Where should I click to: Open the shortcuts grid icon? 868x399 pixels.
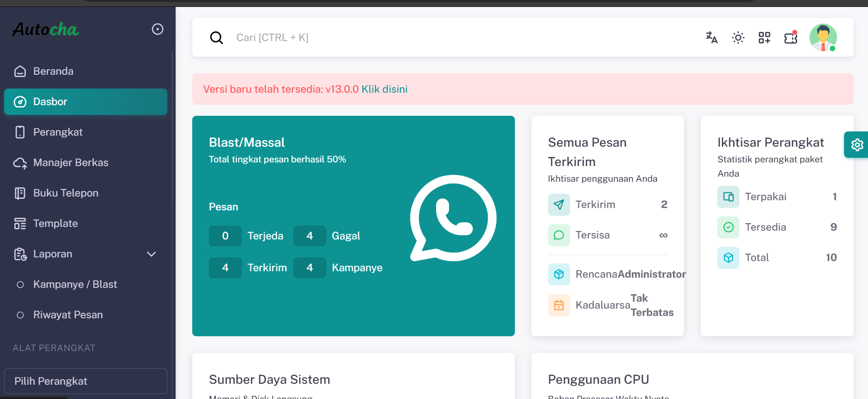click(x=764, y=37)
